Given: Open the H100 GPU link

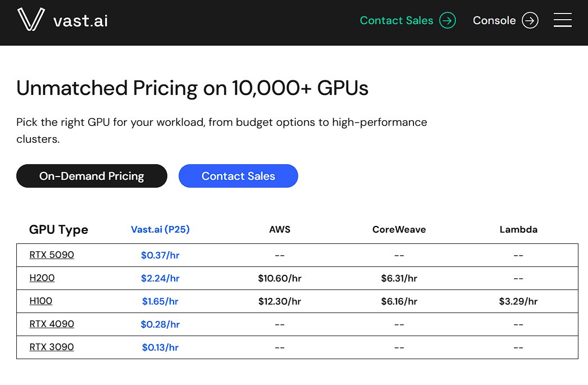Looking at the screenshot, I should click(x=41, y=301).
